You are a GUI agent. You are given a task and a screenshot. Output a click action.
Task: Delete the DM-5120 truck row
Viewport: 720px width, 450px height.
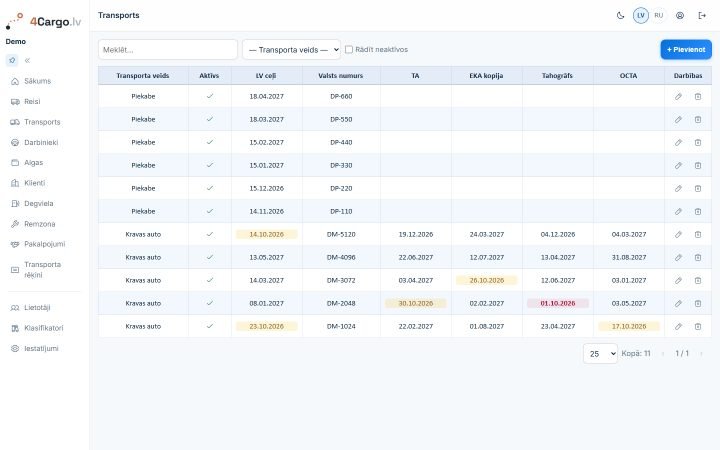pos(698,234)
